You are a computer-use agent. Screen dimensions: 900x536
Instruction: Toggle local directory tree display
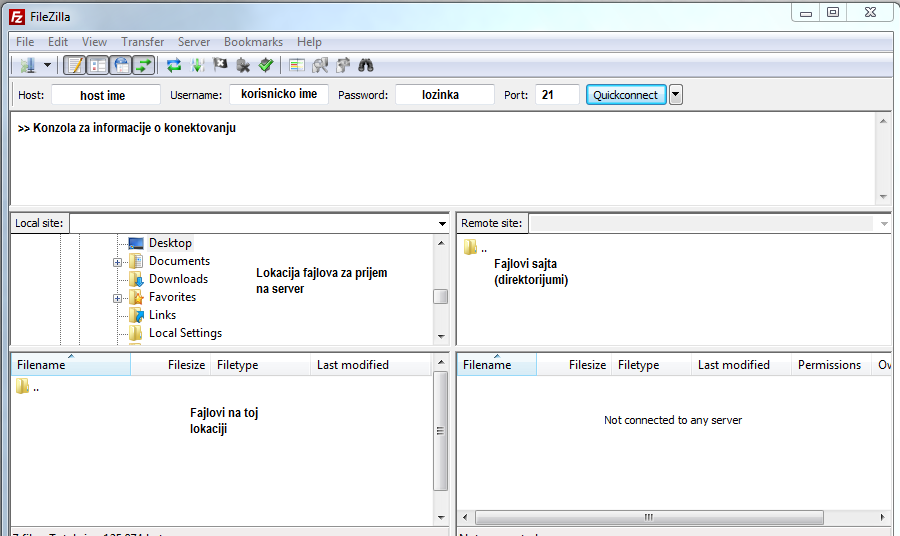[x=98, y=65]
